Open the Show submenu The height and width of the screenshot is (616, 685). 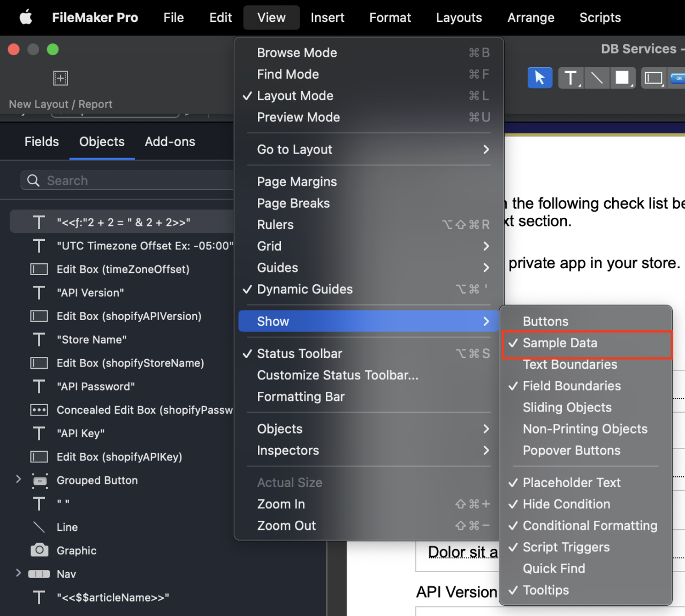(369, 321)
